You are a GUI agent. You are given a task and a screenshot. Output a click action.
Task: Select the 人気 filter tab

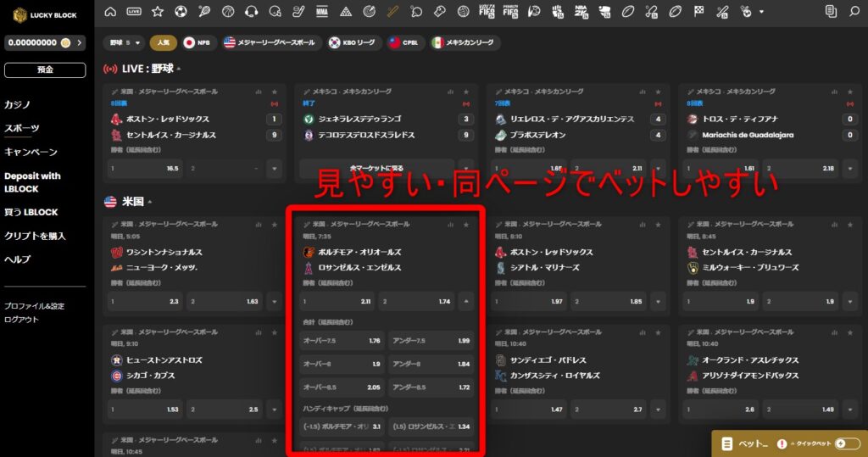click(x=164, y=42)
